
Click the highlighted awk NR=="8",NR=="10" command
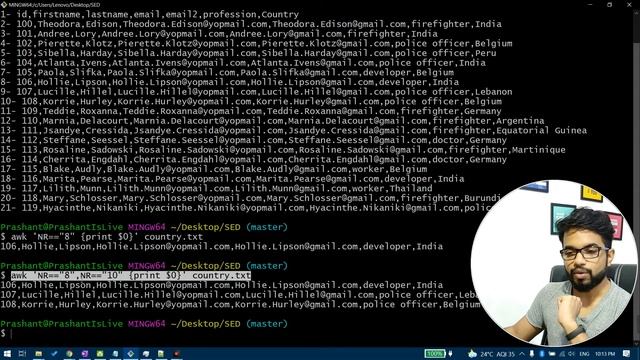click(131, 276)
